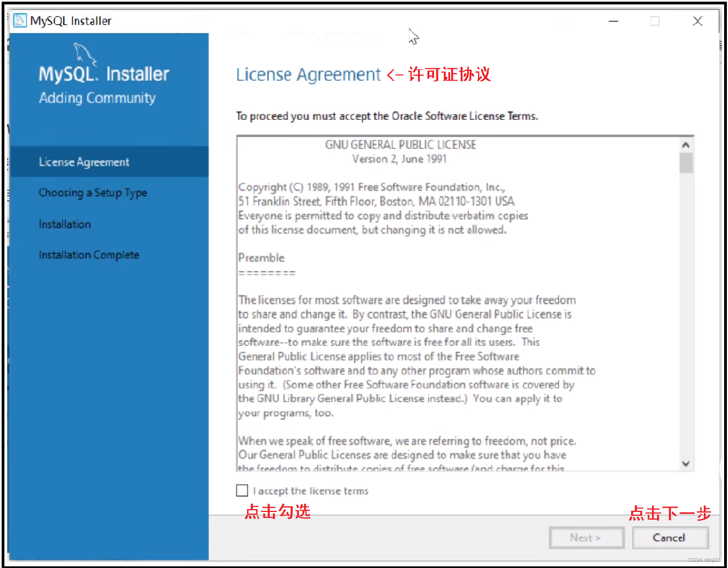
Task: Click the "GNU GENERAL PUBLIC LICENSE" heading text
Action: click(x=401, y=145)
